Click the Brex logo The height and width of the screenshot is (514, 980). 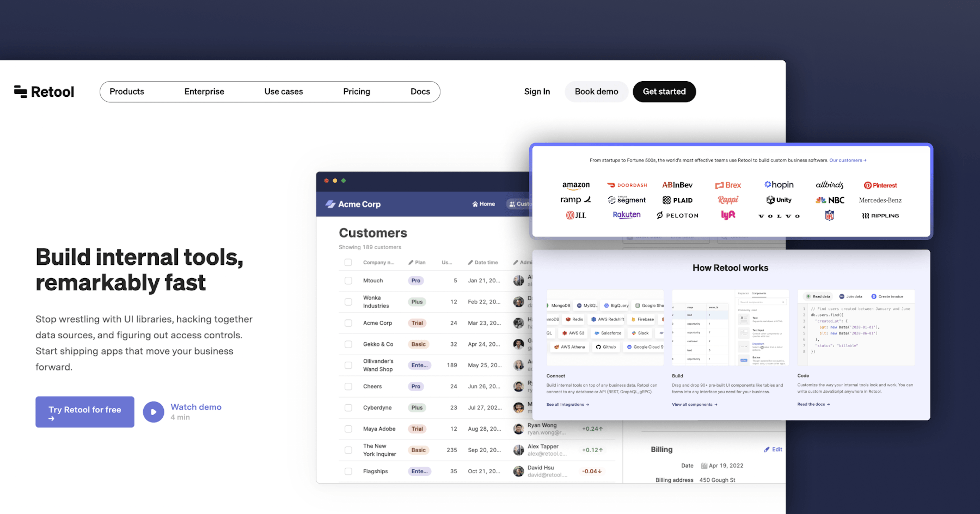coord(728,185)
